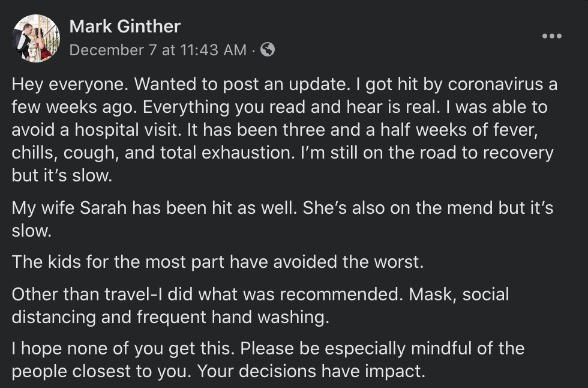Screen dimensions: 588x388
Task: Click the December 7 at 11:43 AM timestamp
Action: [x=158, y=50]
